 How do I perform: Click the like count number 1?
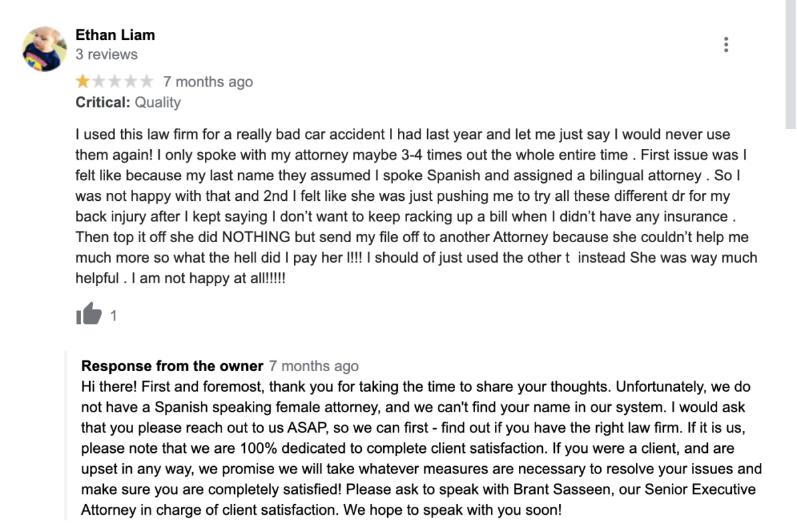pyautogui.click(x=113, y=316)
